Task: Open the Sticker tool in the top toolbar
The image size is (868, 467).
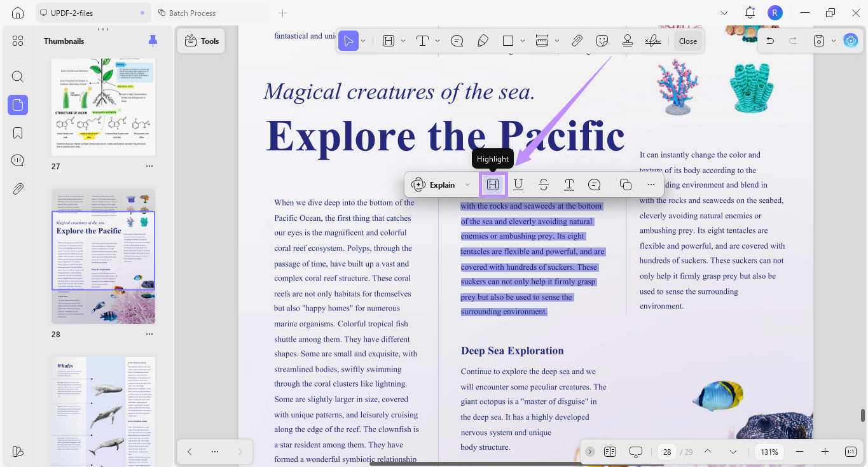Action: click(602, 41)
